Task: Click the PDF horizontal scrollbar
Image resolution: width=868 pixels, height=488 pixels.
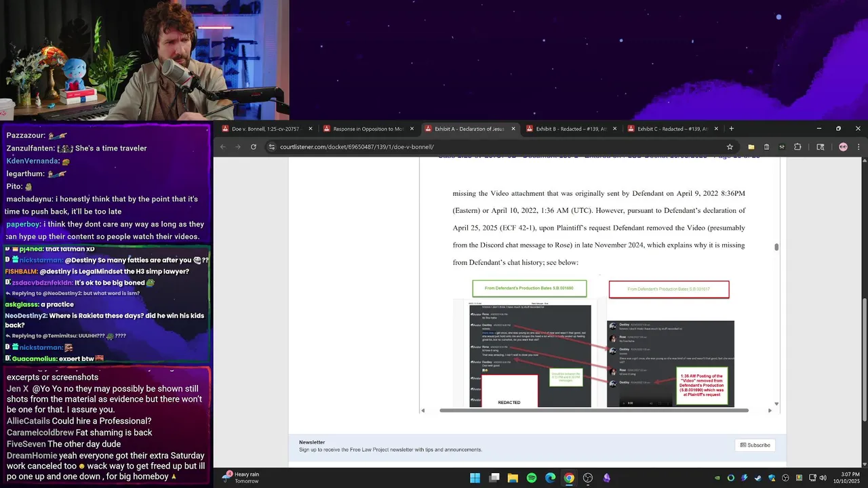Action: pyautogui.click(x=593, y=410)
